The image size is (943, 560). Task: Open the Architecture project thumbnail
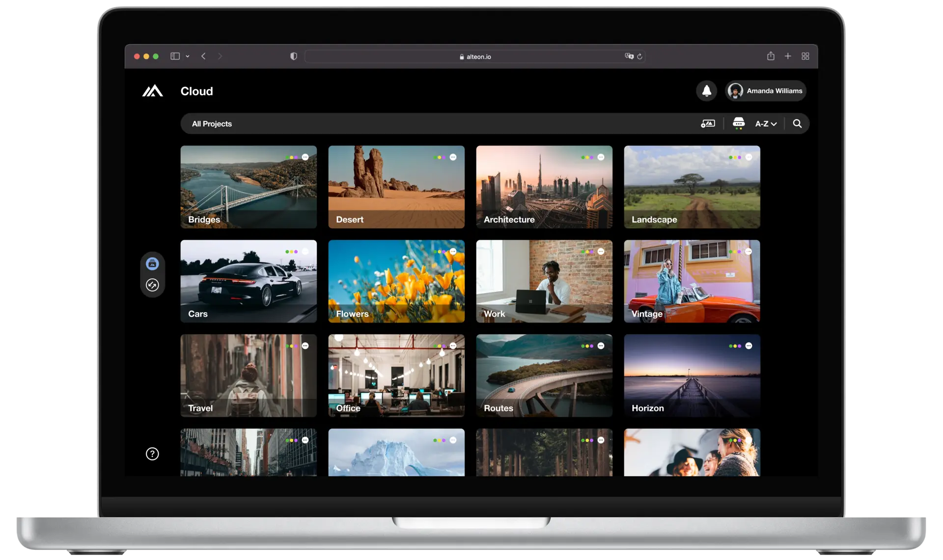(x=544, y=187)
